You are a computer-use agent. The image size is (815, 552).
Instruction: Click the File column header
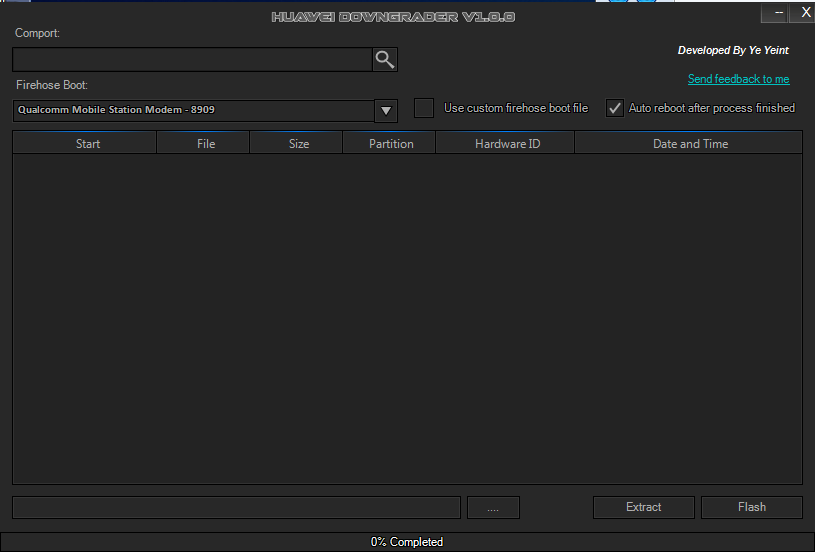206,144
